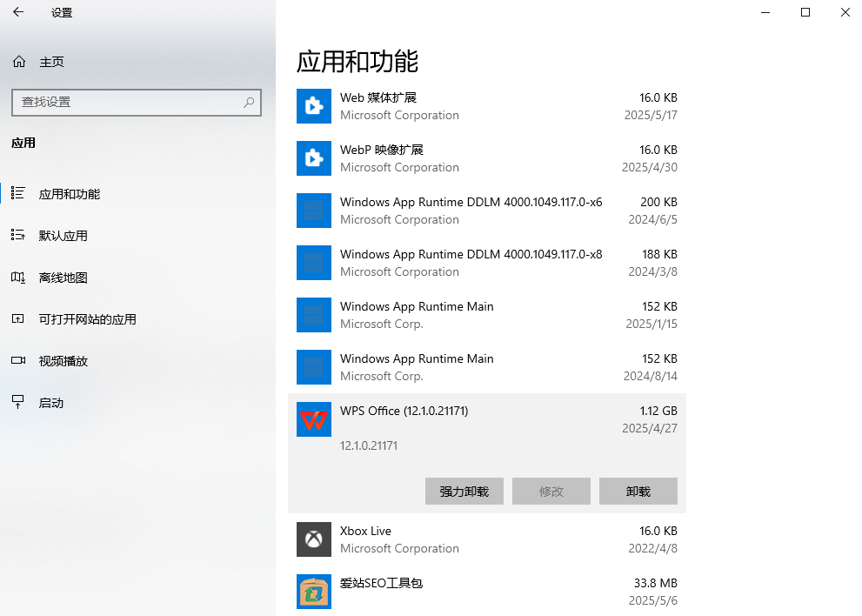862x616 pixels.
Task: Open the 默认应用 settings page
Action: pos(63,236)
